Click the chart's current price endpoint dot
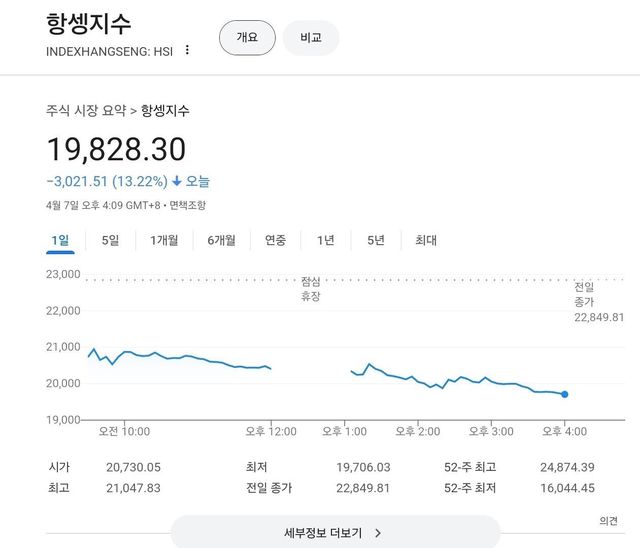 [x=565, y=395]
